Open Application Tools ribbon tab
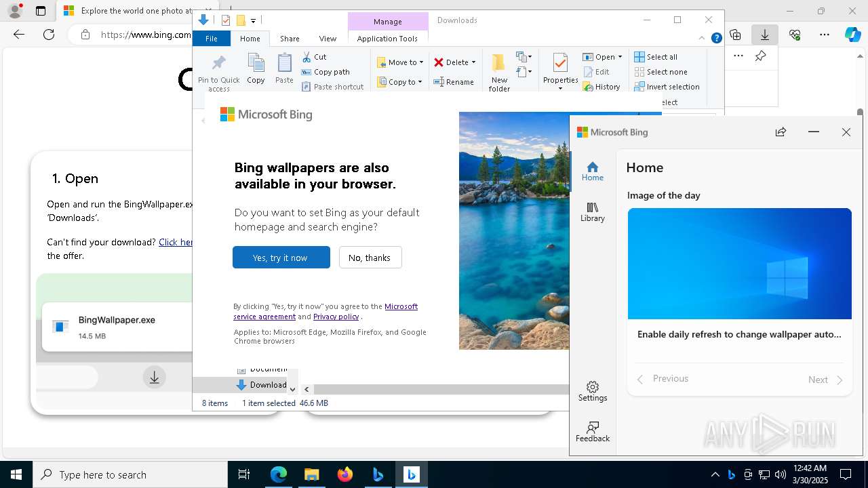The height and width of the screenshot is (488, 868). point(387,39)
